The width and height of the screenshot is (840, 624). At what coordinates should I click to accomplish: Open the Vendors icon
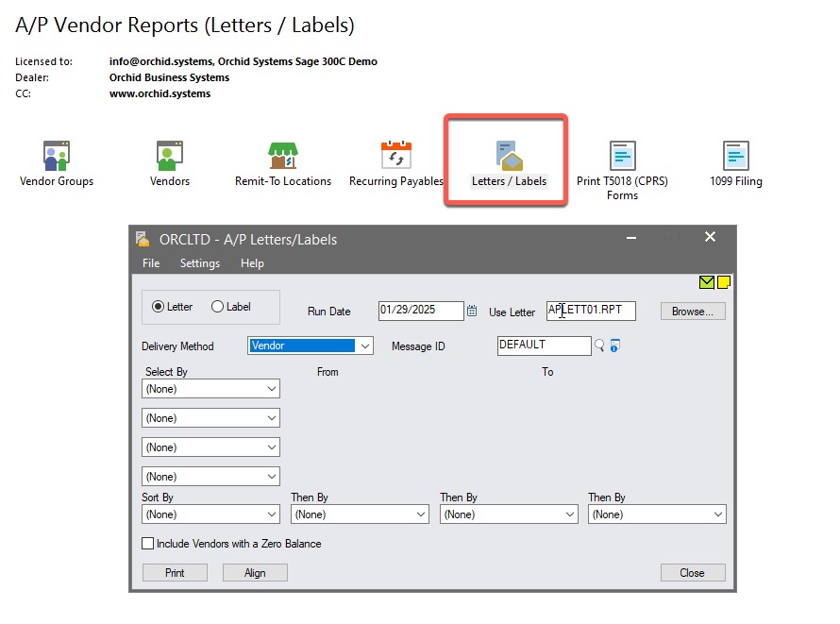(x=170, y=156)
